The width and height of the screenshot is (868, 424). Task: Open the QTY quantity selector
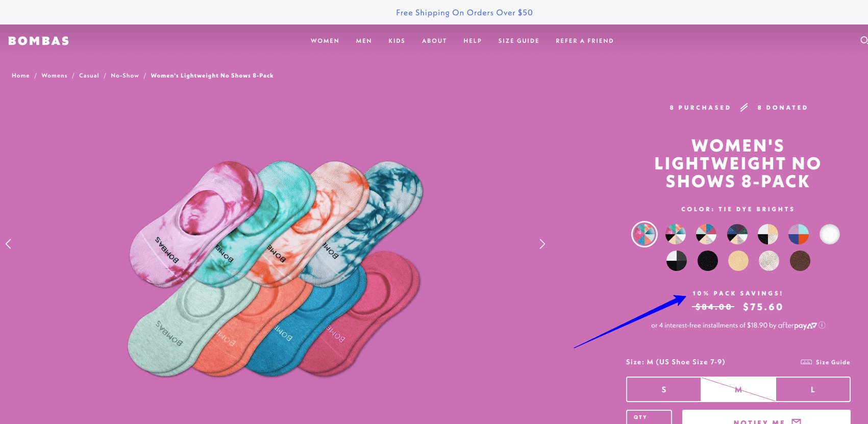coord(649,417)
